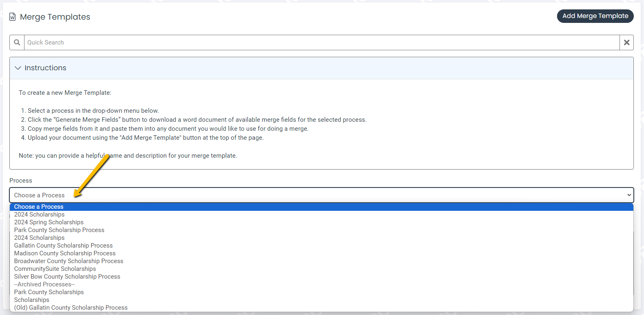Click the step 'Upload your document'
644x315 pixels.
(146, 138)
